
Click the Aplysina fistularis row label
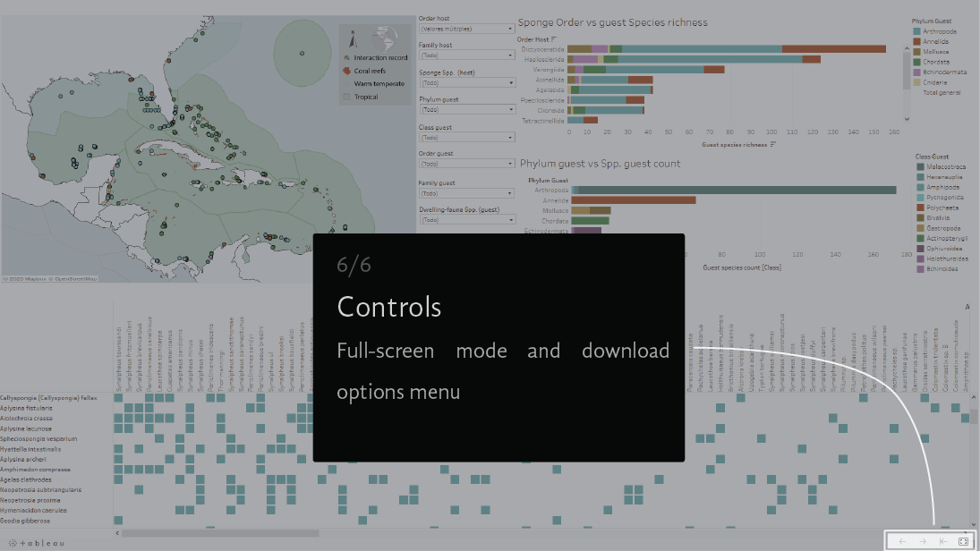click(x=27, y=408)
